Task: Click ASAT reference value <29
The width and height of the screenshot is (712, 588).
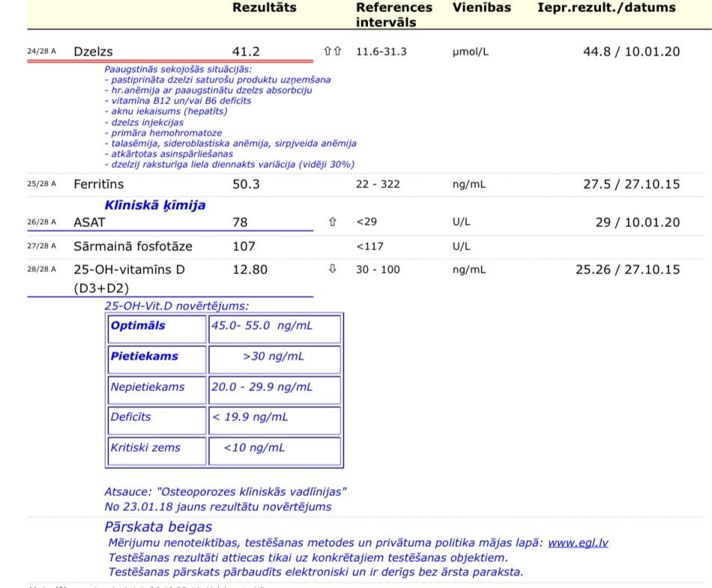Action: (x=367, y=222)
